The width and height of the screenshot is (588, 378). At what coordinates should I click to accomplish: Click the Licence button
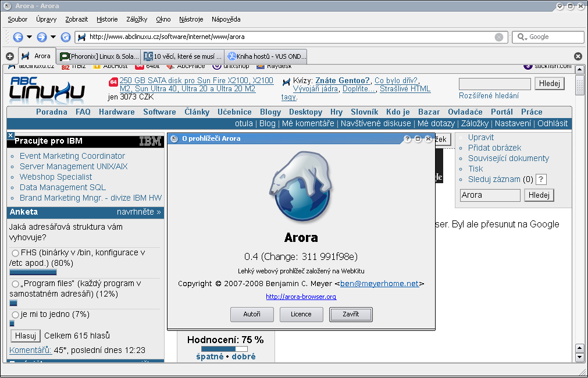(301, 314)
